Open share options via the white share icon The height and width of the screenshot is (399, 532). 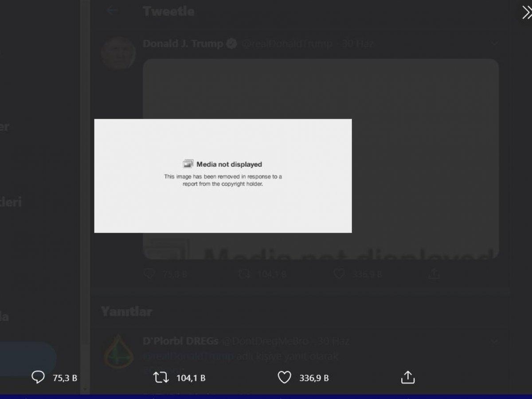pos(407,377)
